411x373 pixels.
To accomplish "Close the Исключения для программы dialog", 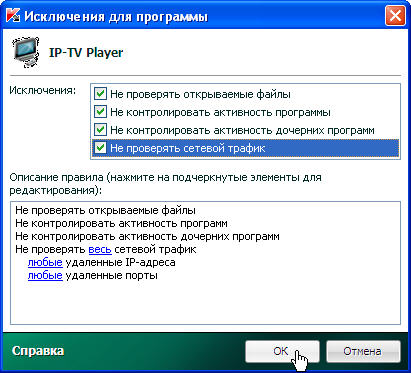I will point(395,16).
